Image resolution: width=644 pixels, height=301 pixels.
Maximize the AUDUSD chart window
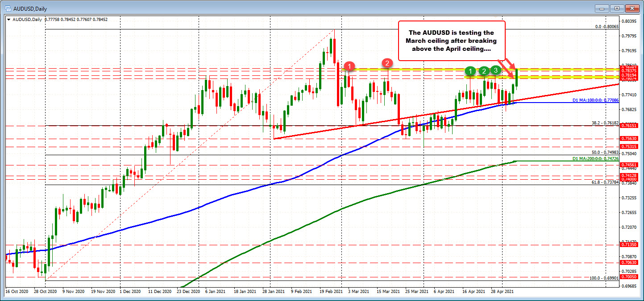[618, 8]
